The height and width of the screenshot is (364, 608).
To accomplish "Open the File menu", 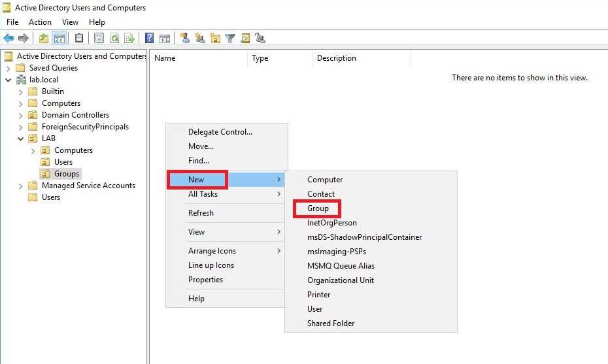I will tap(12, 22).
